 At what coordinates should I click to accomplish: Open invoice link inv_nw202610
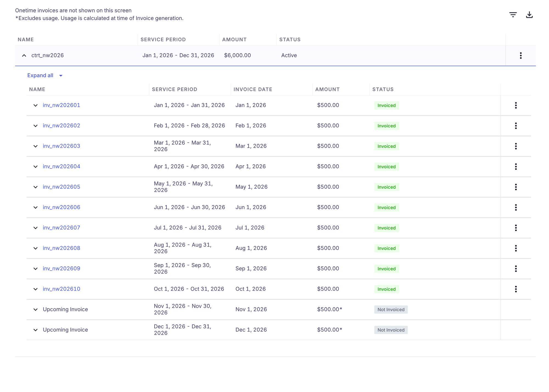coord(61,289)
